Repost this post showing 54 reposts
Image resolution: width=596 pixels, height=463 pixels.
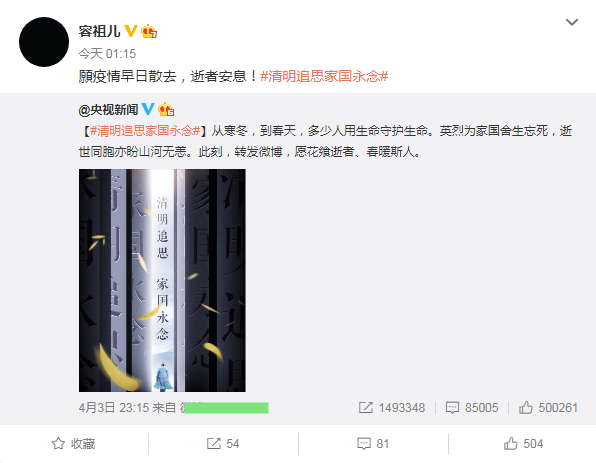point(223,444)
